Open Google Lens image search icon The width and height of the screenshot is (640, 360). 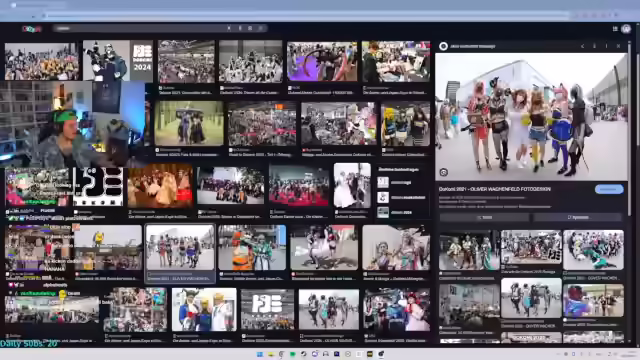click(250, 28)
